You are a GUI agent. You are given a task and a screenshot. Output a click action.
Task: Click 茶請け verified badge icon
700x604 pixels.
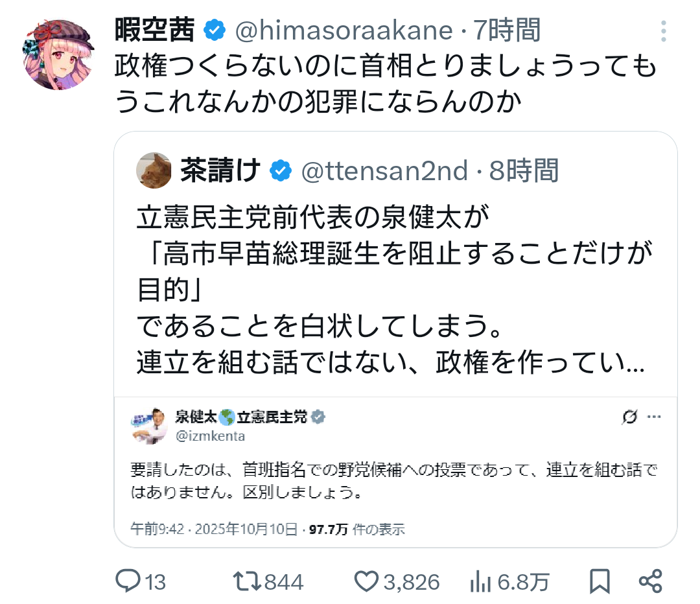[x=280, y=170]
